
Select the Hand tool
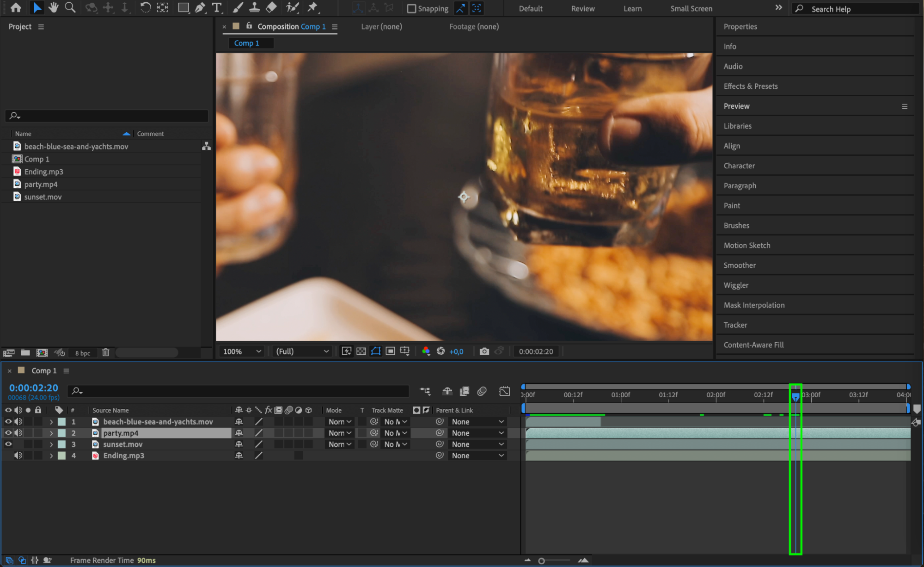(54, 7)
